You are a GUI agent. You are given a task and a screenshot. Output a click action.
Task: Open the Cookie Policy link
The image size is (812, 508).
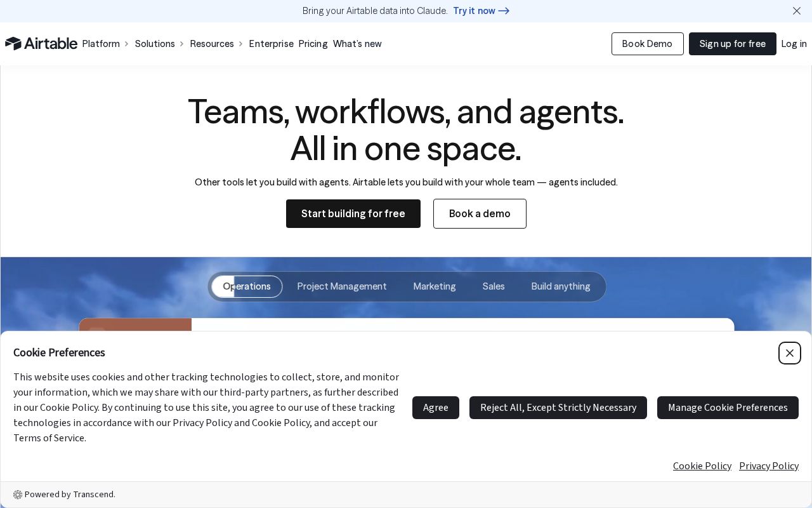point(702,466)
